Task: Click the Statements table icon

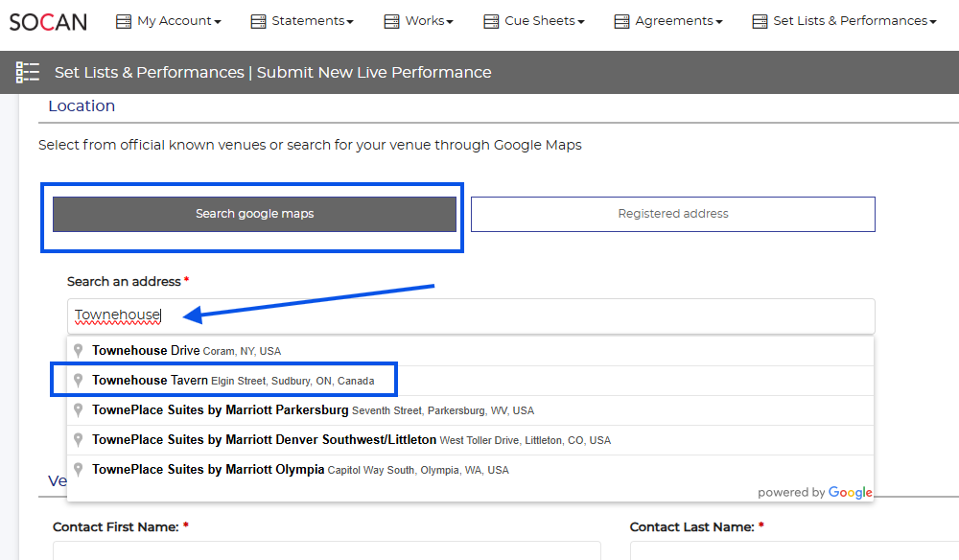Action: pyautogui.click(x=258, y=21)
